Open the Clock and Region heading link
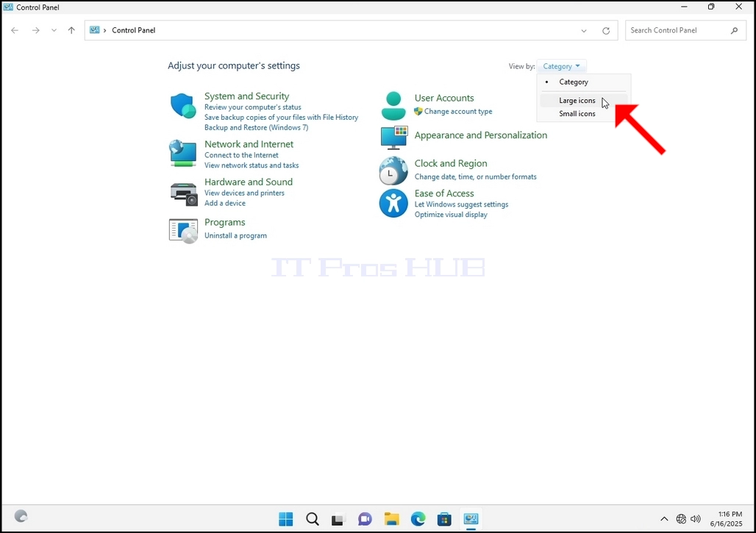The width and height of the screenshot is (756, 533). click(x=451, y=163)
